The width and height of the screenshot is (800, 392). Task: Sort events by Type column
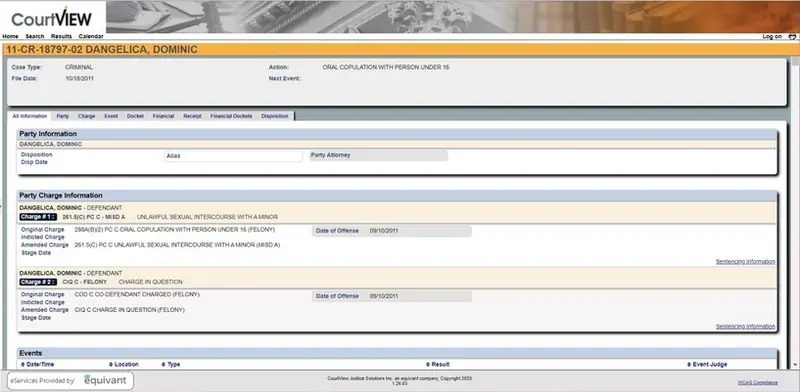170,364
